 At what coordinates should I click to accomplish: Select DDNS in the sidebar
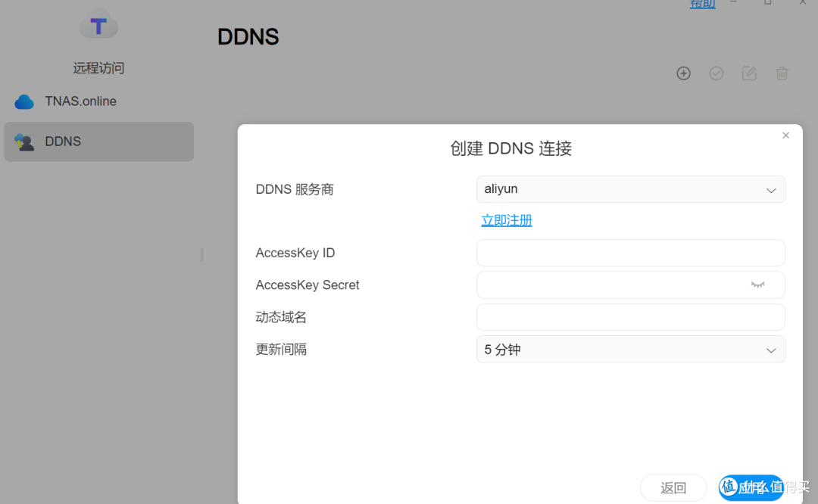click(98, 142)
